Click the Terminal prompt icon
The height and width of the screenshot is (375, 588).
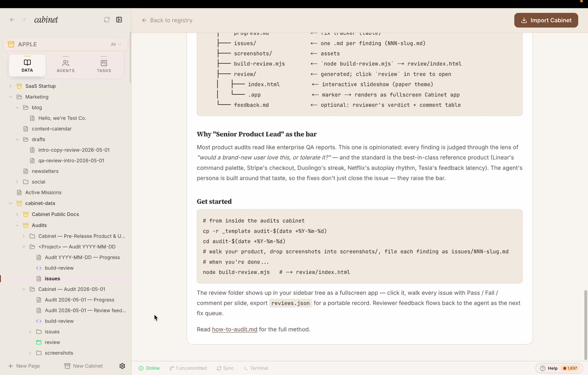coord(246,368)
